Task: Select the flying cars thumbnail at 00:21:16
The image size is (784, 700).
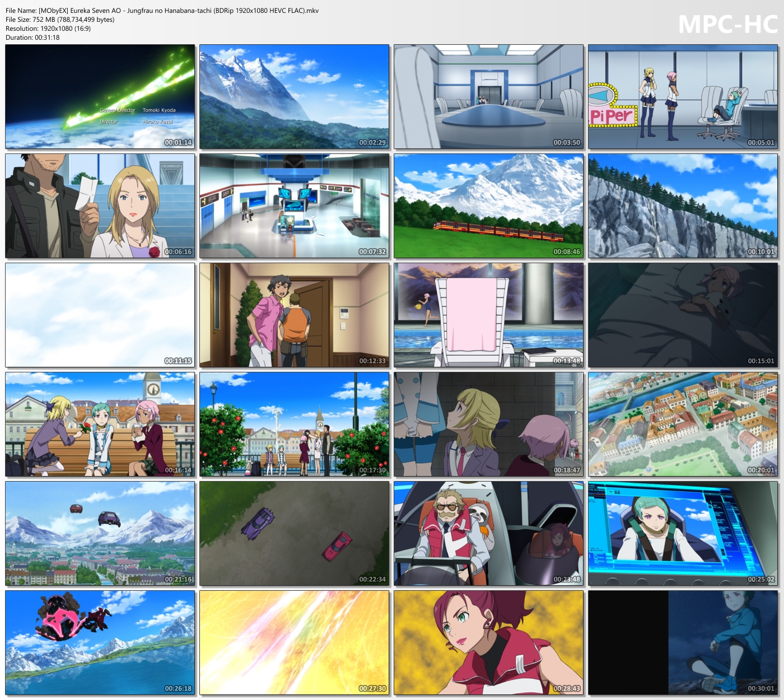Action: (x=100, y=533)
